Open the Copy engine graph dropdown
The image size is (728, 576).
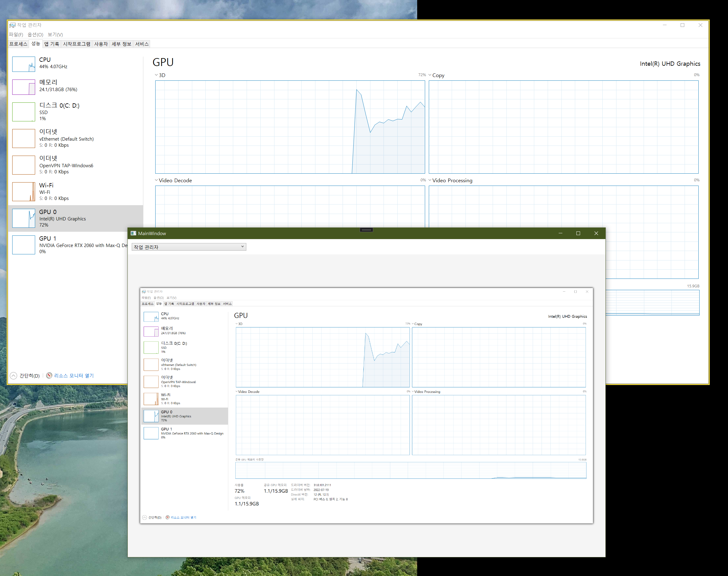(x=430, y=75)
